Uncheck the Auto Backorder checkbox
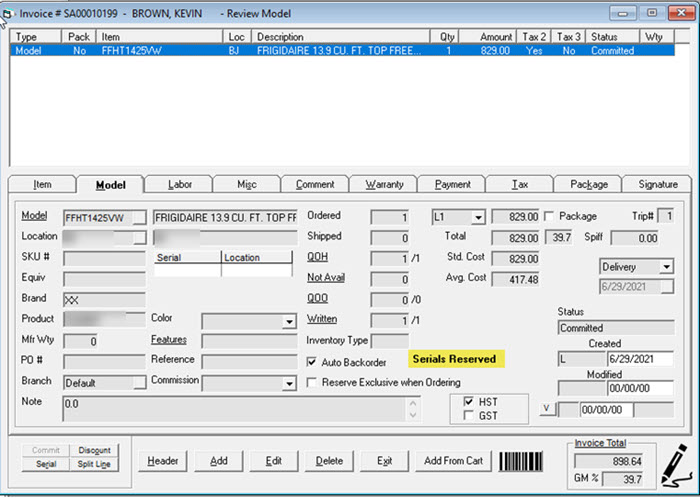The height and width of the screenshot is (498, 700). (x=312, y=362)
